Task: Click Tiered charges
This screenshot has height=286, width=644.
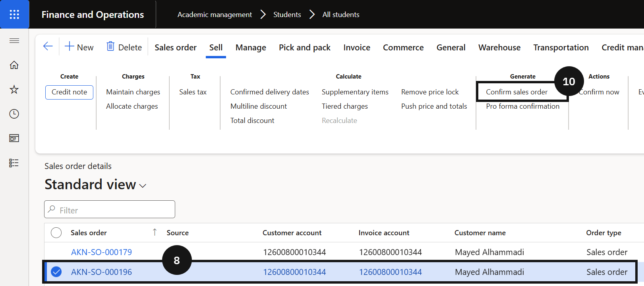Action: 345,106
